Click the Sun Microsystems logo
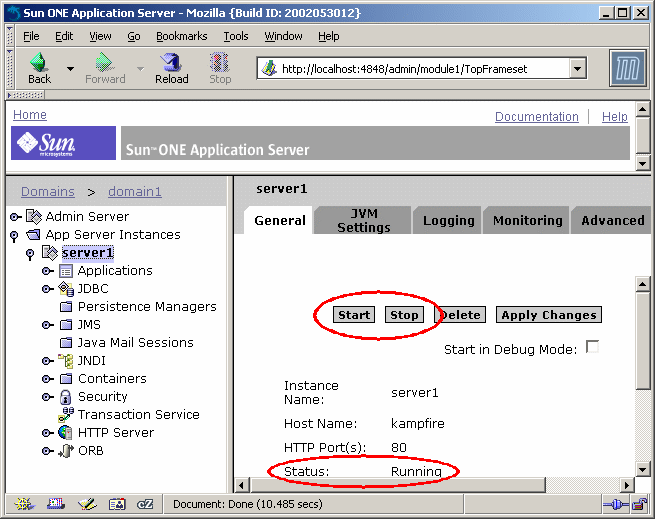 point(63,143)
